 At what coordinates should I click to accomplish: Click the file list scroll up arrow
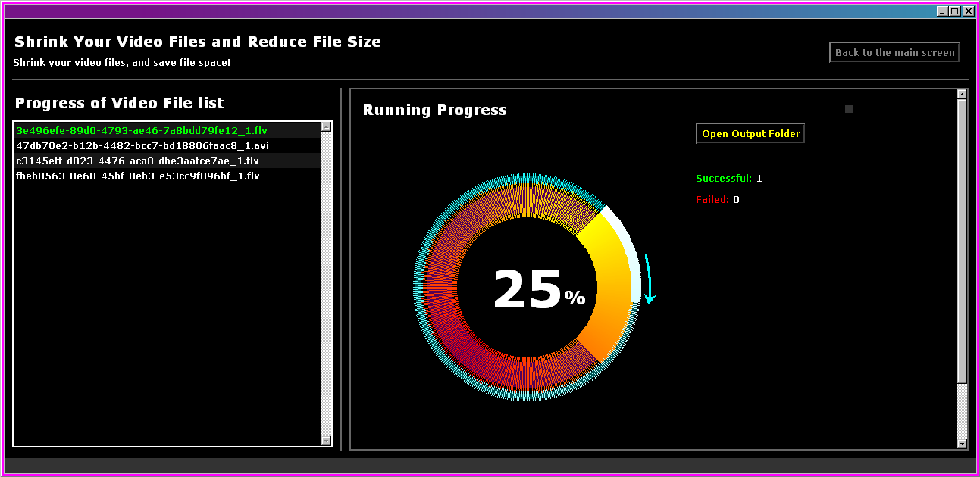327,127
